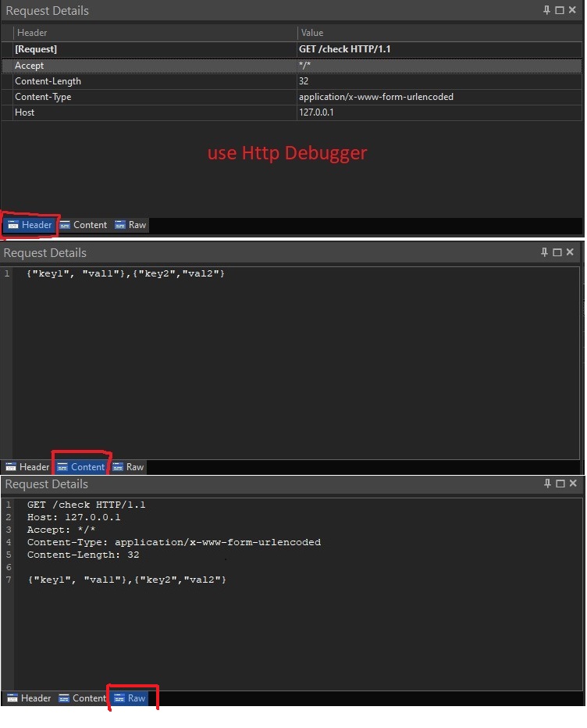Click the 127.0.0.1 value cell
Viewport: 587px width, 728px height.
[x=439, y=112]
